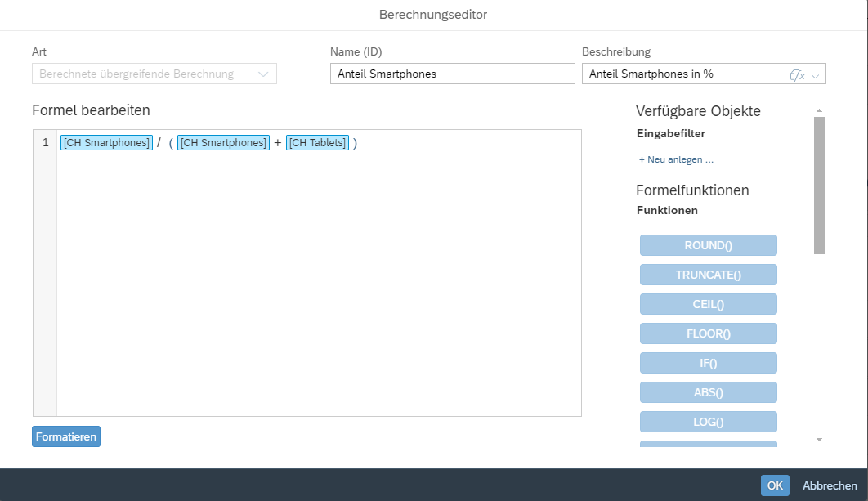Viewport: 868px width, 501px height.
Task: Cancel with the Abbrechen button
Action: 830,485
